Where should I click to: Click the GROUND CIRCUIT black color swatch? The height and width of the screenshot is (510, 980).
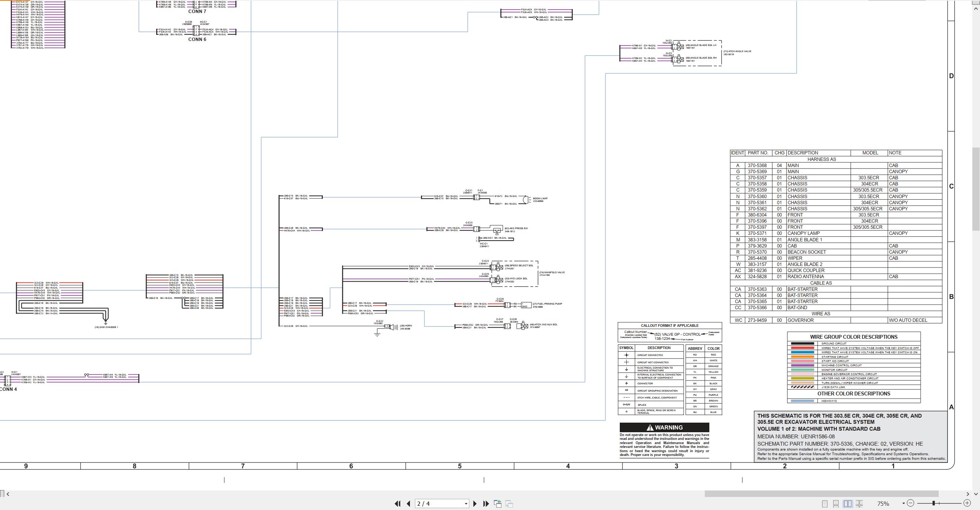[802, 344]
